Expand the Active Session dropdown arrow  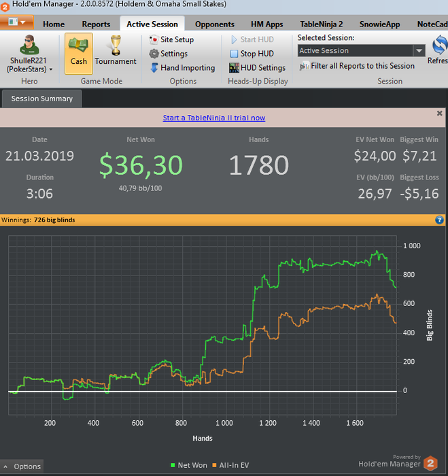[x=419, y=50]
